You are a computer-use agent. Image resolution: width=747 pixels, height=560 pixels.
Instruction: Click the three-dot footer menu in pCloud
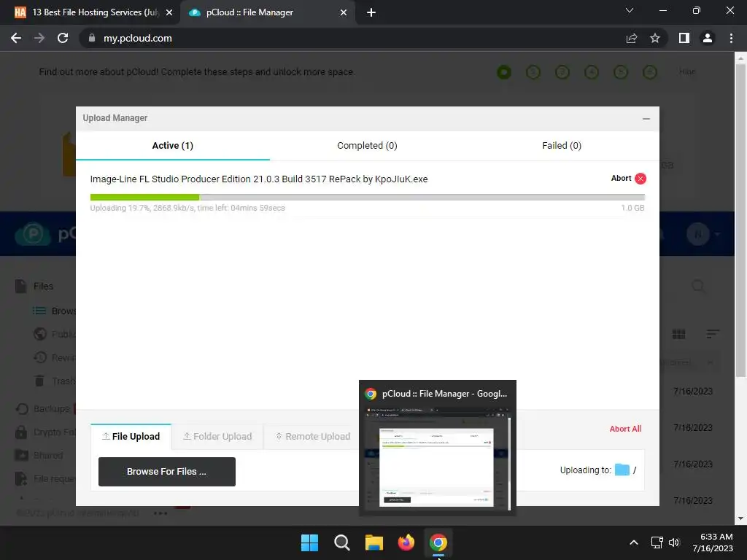coord(160,513)
